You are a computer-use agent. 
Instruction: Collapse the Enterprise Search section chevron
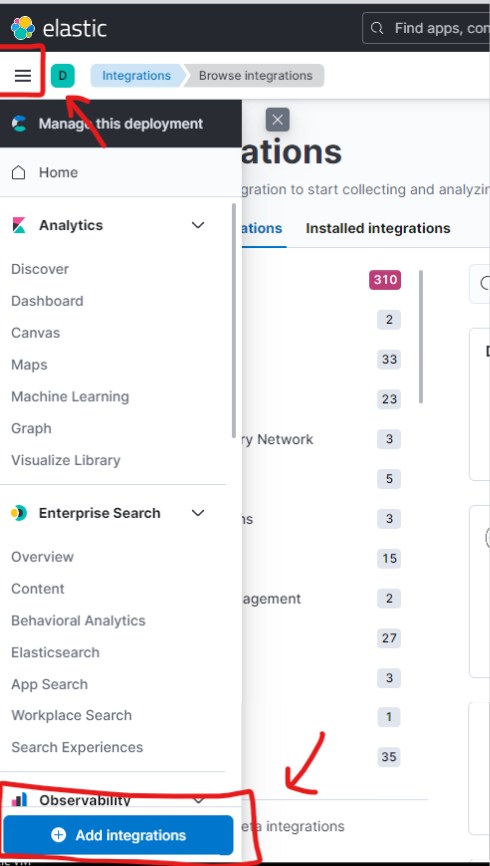(x=198, y=513)
